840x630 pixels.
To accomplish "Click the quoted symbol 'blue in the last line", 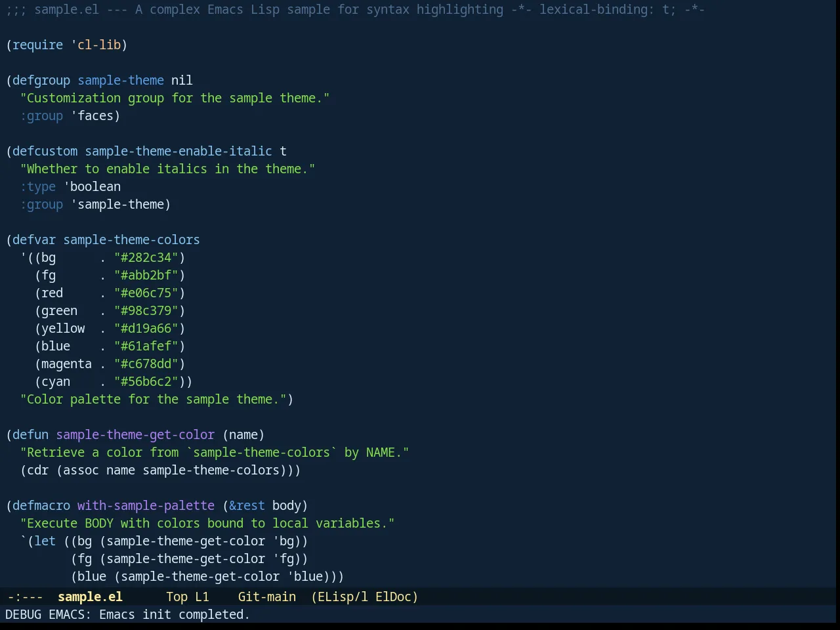I will 304,576.
